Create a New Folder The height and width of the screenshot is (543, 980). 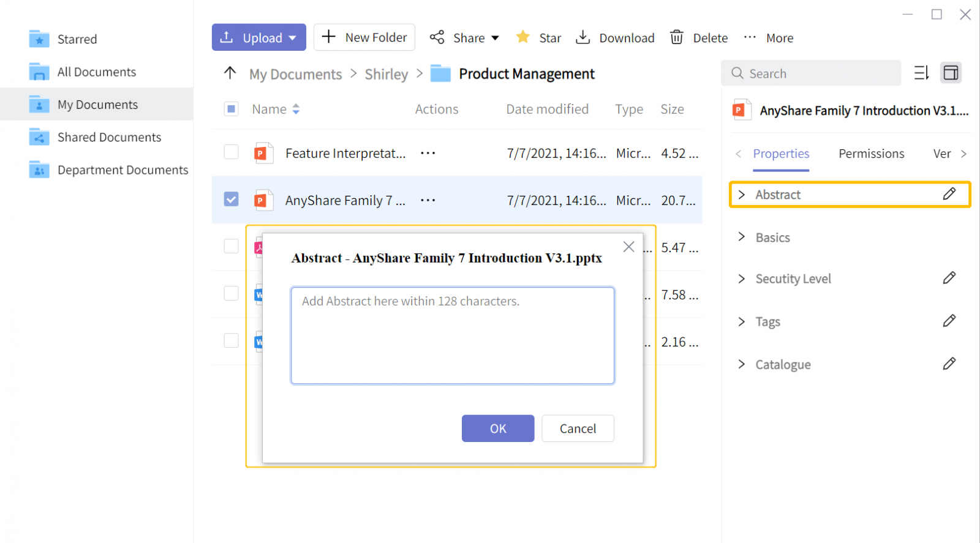364,37
